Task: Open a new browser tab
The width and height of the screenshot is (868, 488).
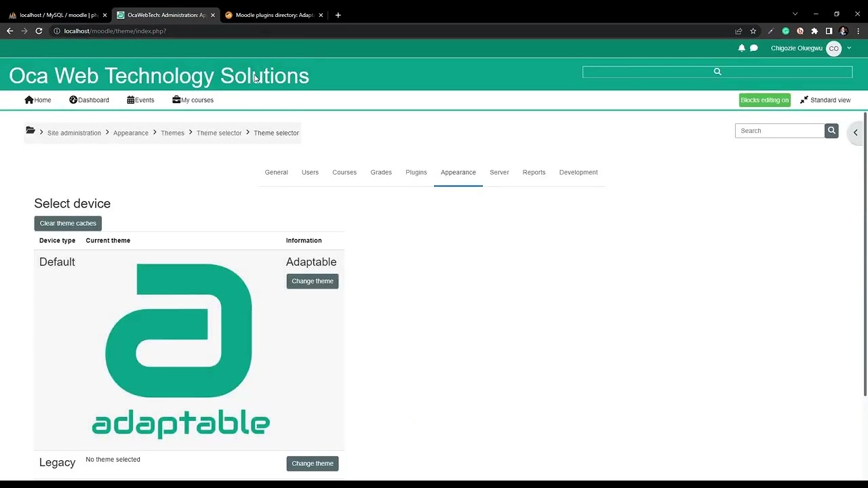Action: (338, 15)
